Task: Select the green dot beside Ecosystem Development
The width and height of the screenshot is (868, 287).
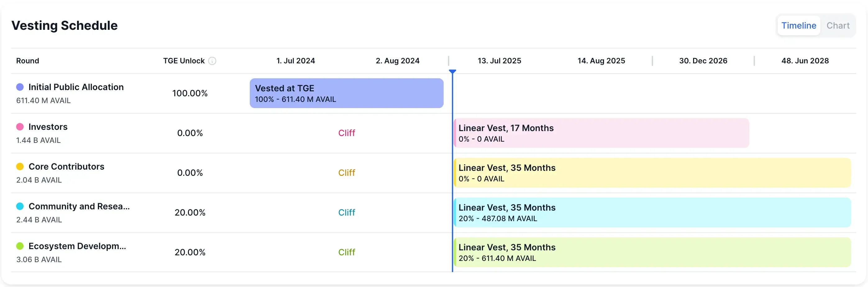Action: pyautogui.click(x=20, y=246)
